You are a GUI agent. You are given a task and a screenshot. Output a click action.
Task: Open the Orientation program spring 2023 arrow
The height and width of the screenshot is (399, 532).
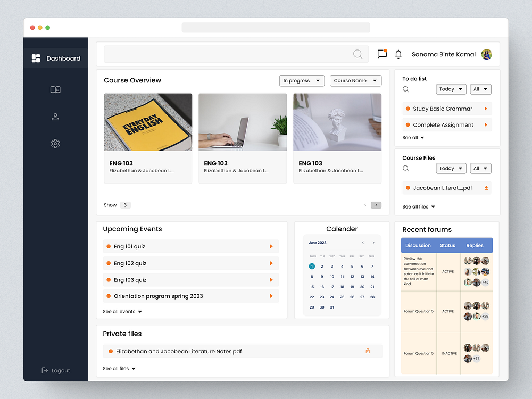point(271,296)
